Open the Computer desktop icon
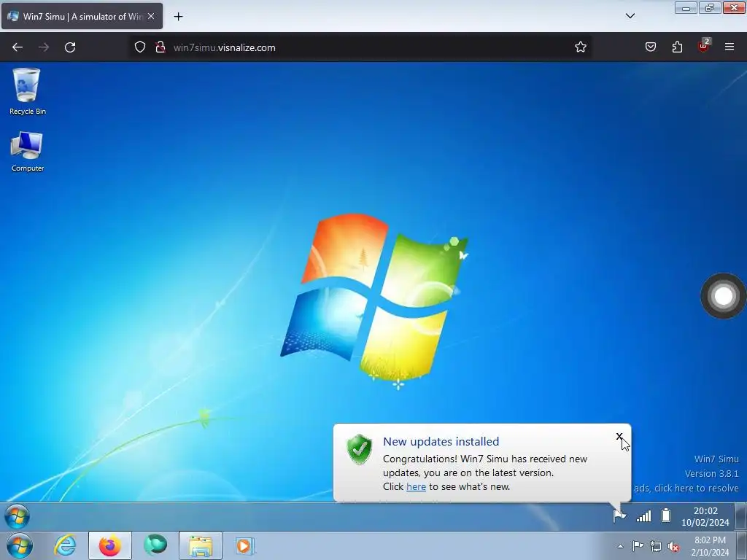The width and height of the screenshot is (747, 560). coord(27,152)
